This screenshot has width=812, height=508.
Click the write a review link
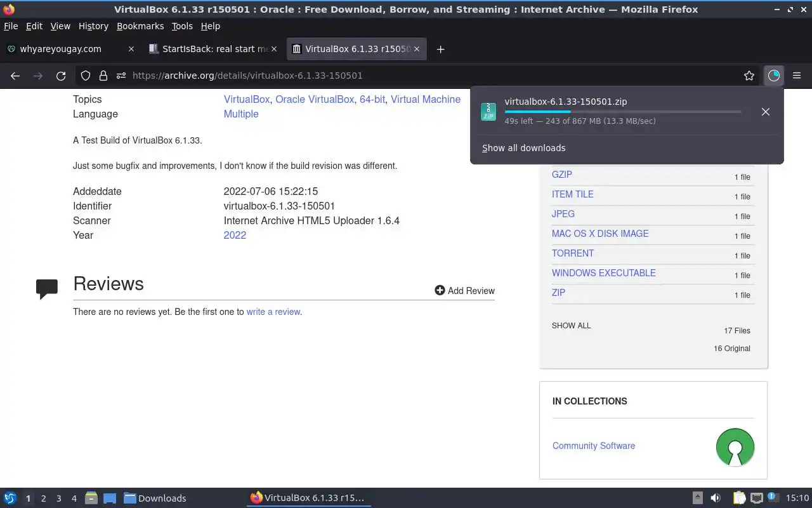point(273,312)
